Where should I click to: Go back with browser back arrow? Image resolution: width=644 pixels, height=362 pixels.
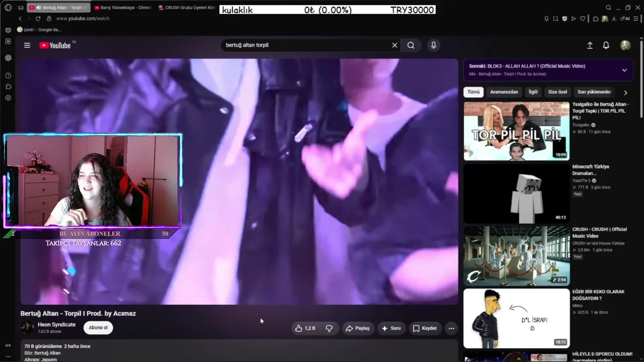pyautogui.click(x=20, y=19)
